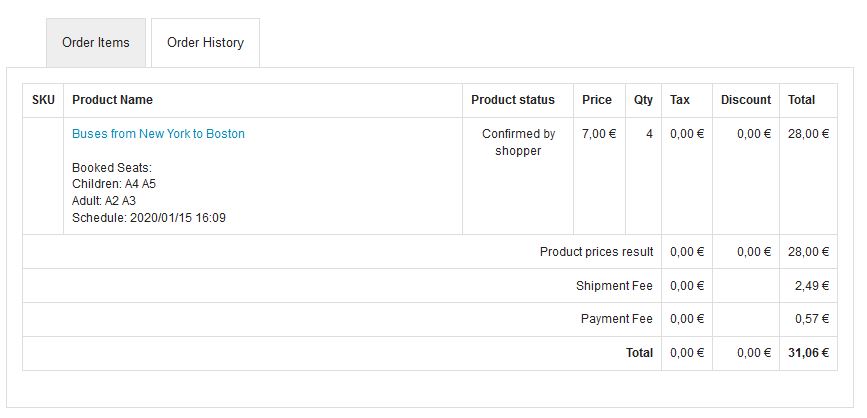
Task: Open the Order History tab
Action: click(x=205, y=43)
